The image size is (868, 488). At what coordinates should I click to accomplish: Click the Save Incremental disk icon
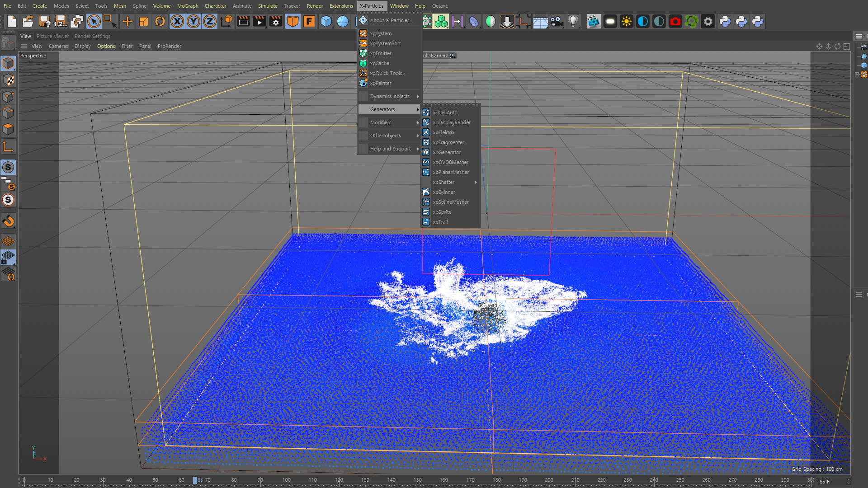coord(61,21)
